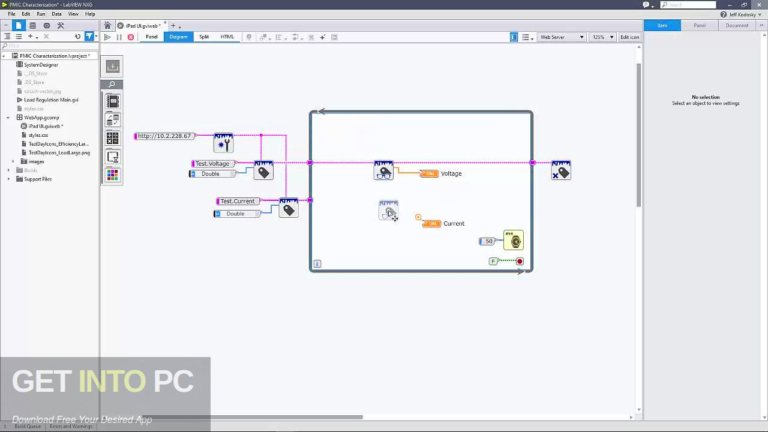Abort execution with the red stop icon

pyautogui.click(x=131, y=37)
